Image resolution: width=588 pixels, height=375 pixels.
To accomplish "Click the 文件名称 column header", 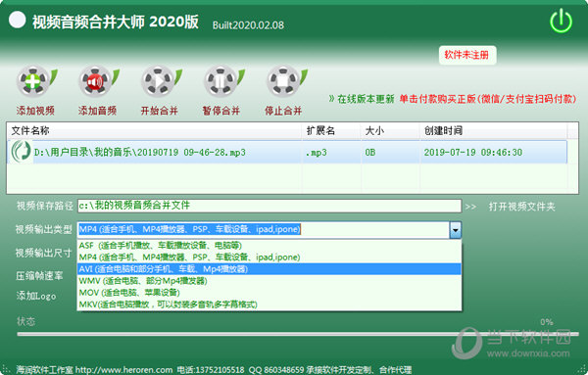I will click(x=154, y=131).
